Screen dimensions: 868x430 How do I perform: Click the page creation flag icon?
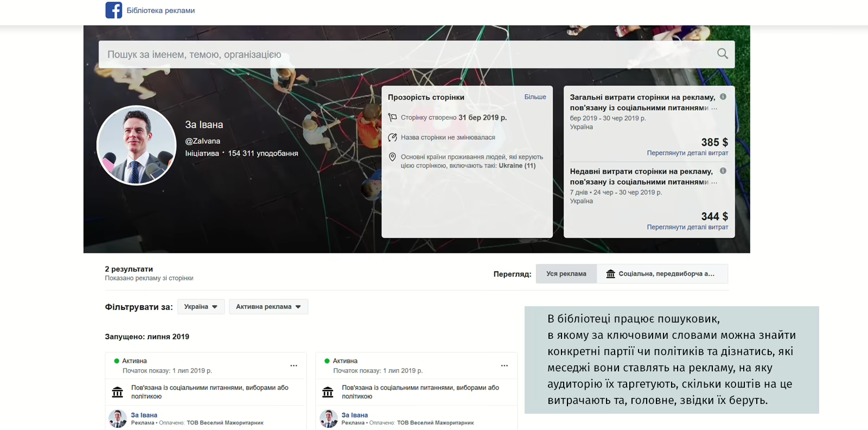point(392,117)
